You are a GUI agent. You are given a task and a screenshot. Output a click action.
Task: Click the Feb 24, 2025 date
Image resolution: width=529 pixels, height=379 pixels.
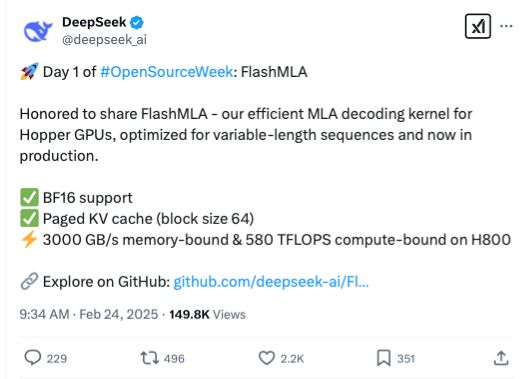pos(119,315)
